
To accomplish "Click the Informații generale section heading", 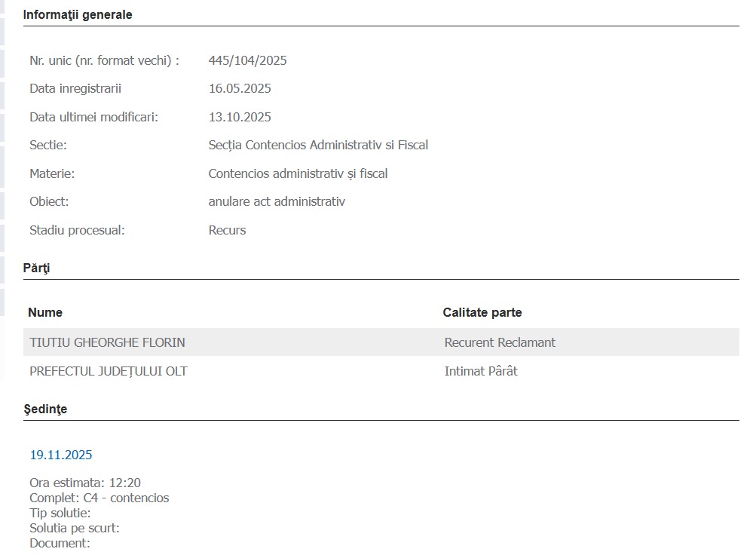I will coord(78,14).
